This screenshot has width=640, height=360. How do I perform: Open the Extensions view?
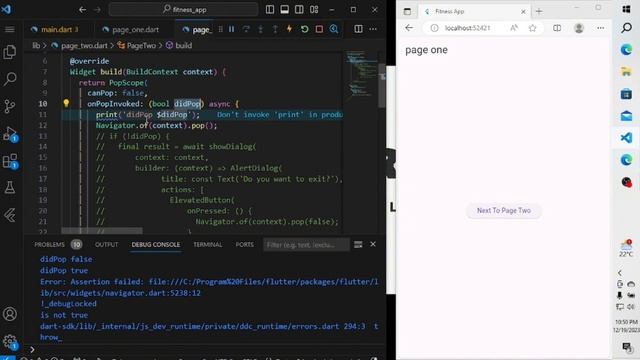click(x=10, y=161)
